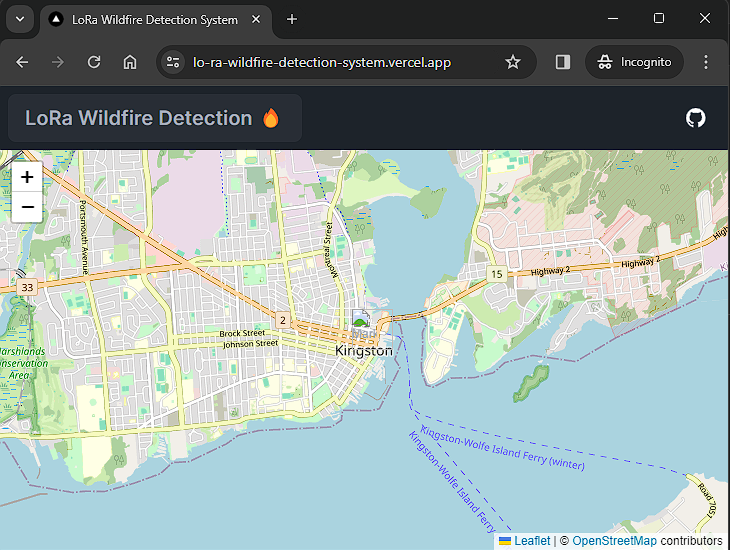Focus the address bar URL
This screenshot has height=550, width=730.
[322, 62]
